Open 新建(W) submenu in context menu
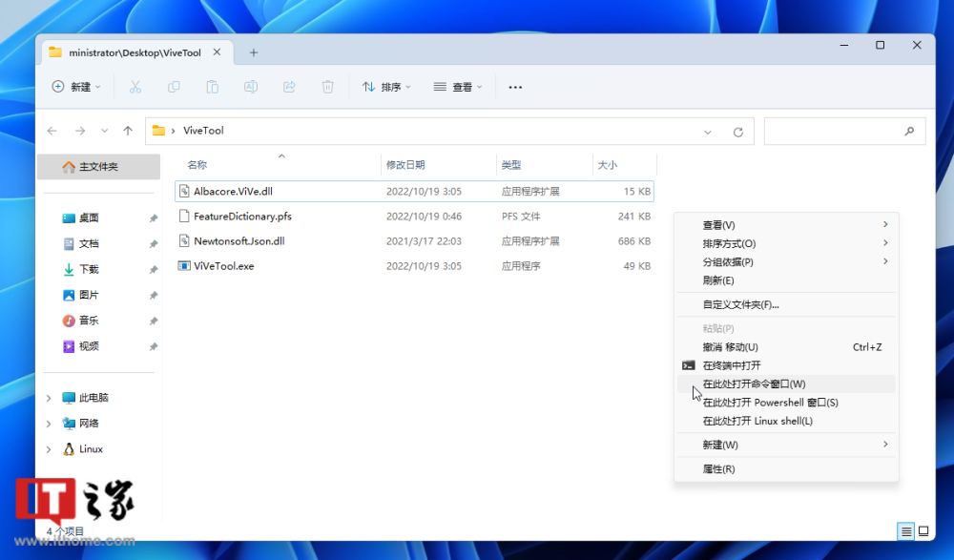954x560 pixels. 786,445
